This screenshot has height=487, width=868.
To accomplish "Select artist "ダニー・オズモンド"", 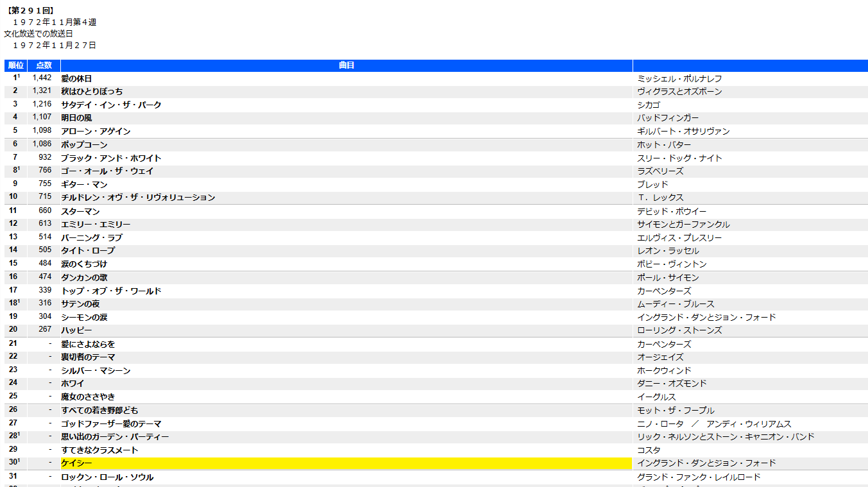I will pyautogui.click(x=672, y=384).
